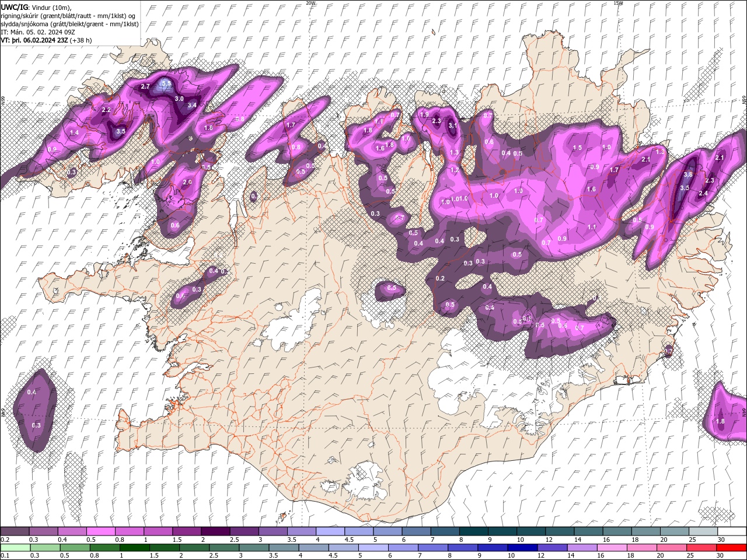Select the darkest green bottom-row swatch between 1 and 1.5

point(135,547)
